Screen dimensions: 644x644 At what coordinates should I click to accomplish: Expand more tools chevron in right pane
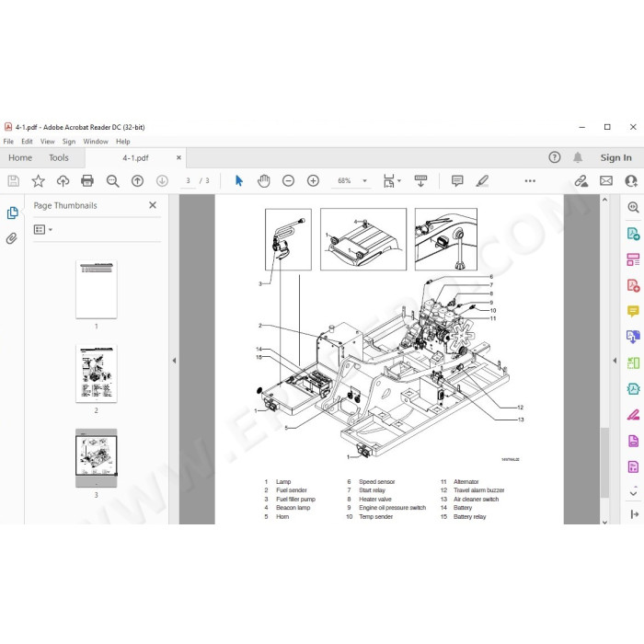click(x=633, y=492)
